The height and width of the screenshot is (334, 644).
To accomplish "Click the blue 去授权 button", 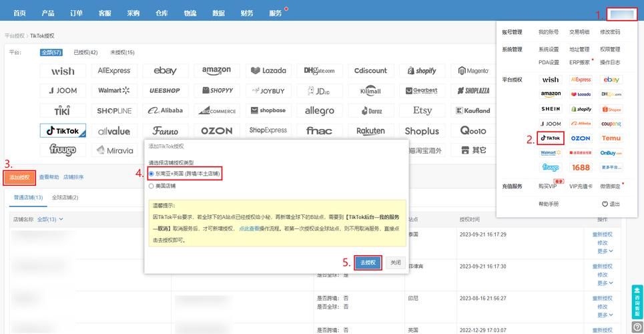I will point(368,263).
